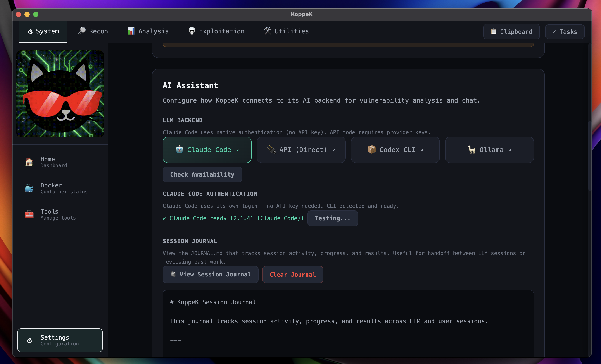Click the KoppeK cat logo thumbnail
601x364 pixels.
pos(60,94)
